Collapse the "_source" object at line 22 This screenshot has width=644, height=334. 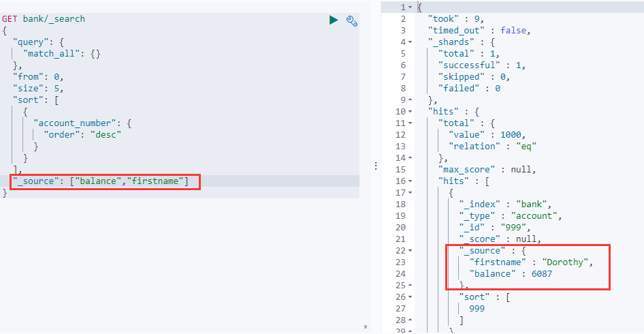point(410,251)
